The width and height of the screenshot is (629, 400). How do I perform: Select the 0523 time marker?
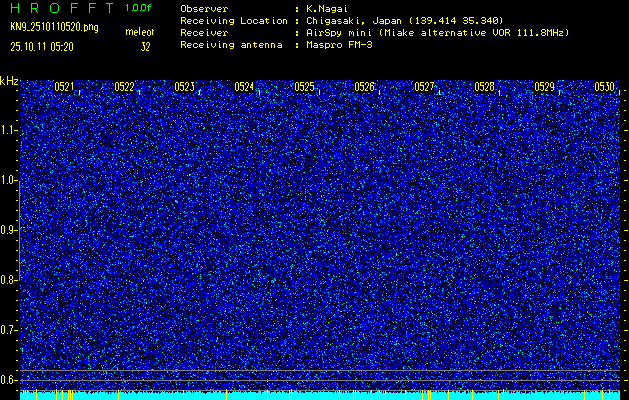[x=184, y=87]
